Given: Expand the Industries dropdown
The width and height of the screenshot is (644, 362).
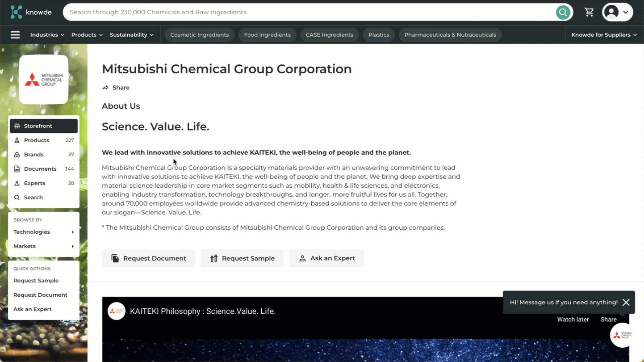Looking at the screenshot, I should pos(47,35).
